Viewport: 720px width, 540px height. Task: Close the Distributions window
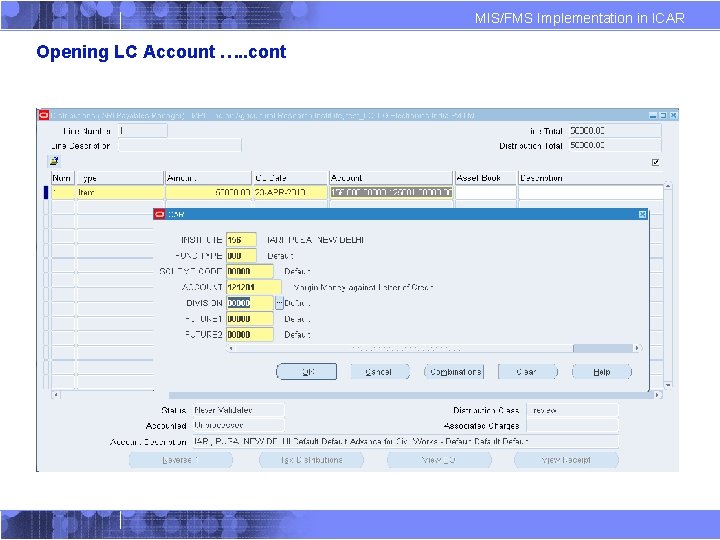(x=673, y=115)
